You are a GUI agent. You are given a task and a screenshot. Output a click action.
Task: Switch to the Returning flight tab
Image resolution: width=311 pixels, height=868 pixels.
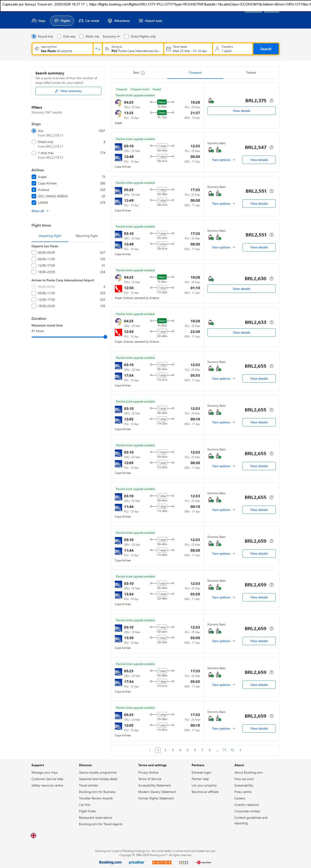click(87, 236)
